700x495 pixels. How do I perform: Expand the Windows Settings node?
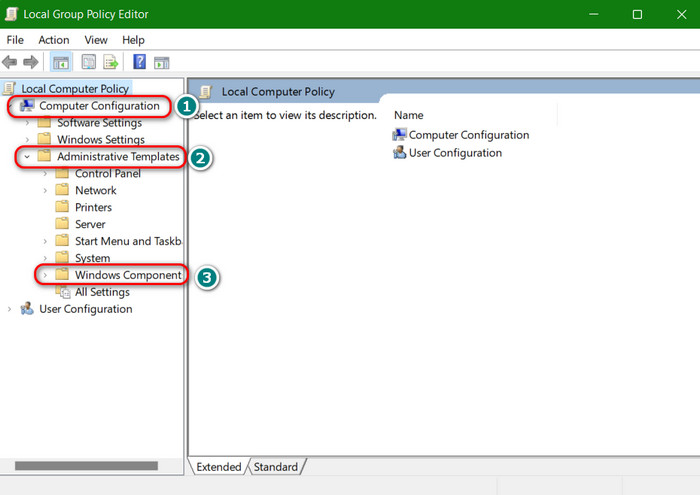(x=27, y=139)
